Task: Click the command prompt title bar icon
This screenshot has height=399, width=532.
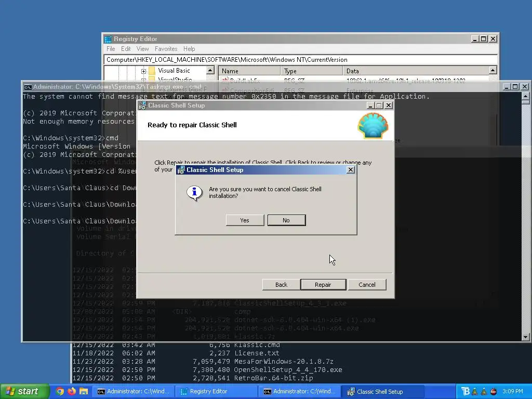Action: coord(28,87)
